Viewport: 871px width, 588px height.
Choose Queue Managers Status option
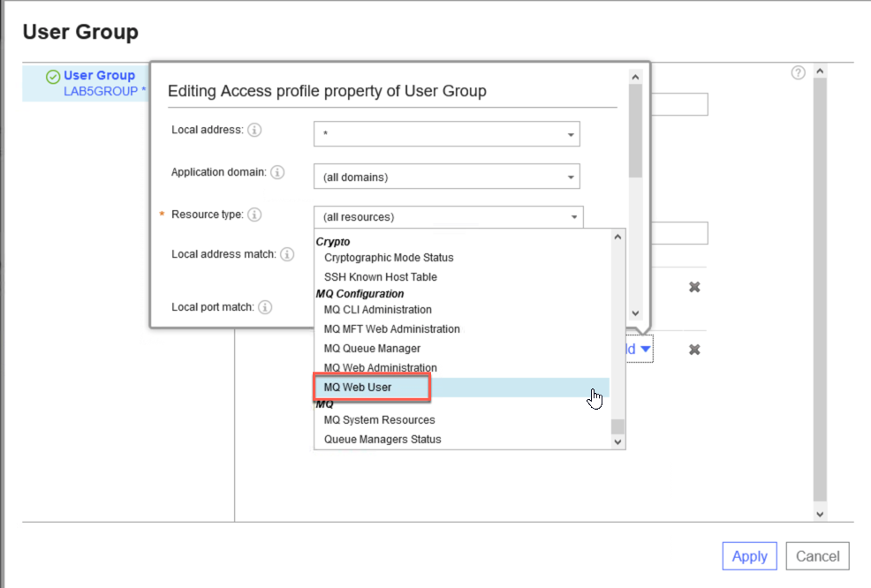click(382, 440)
